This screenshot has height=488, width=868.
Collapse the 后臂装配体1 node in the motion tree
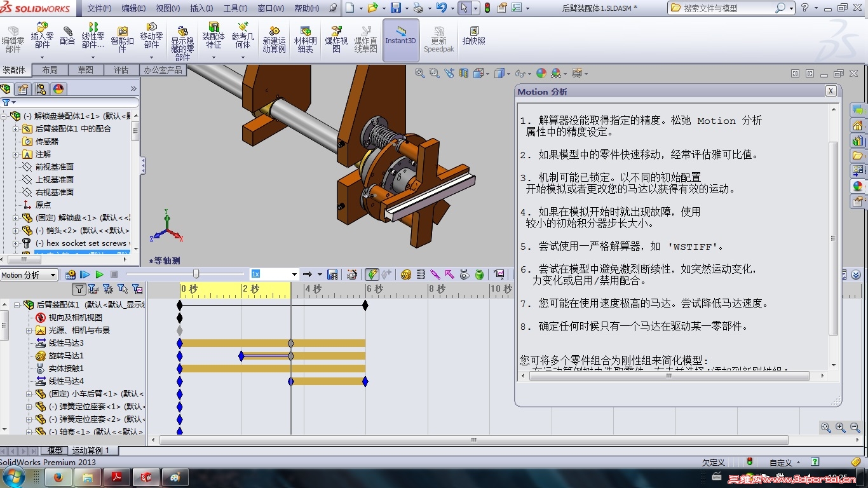(x=17, y=305)
